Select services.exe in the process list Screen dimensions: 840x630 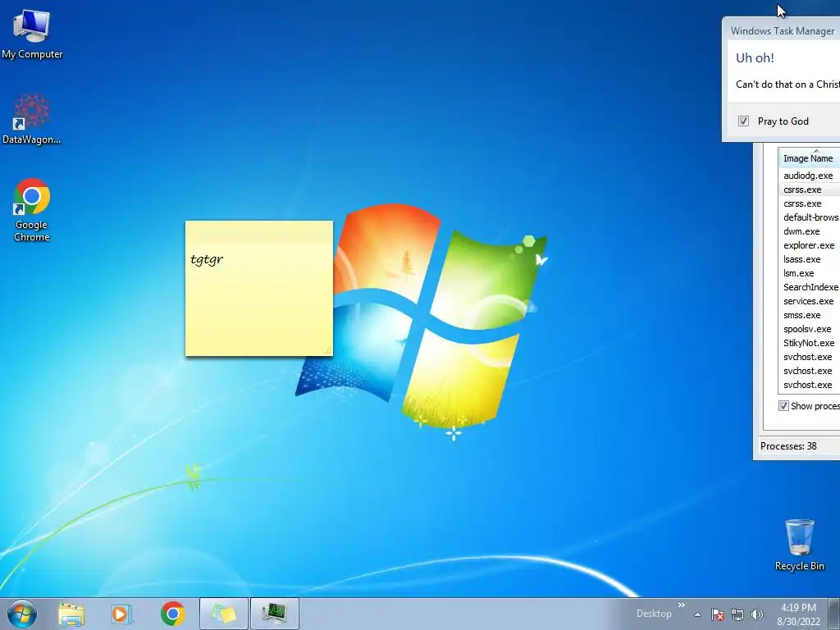[809, 301]
